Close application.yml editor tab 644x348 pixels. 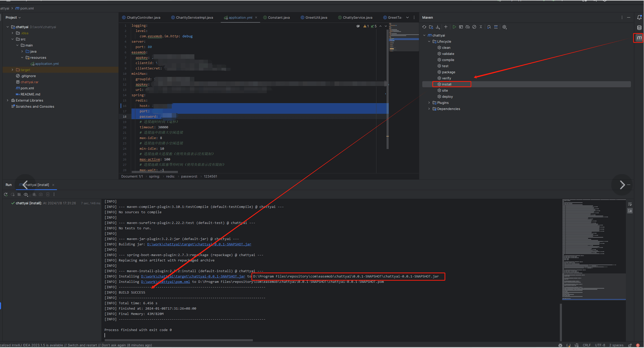click(256, 17)
